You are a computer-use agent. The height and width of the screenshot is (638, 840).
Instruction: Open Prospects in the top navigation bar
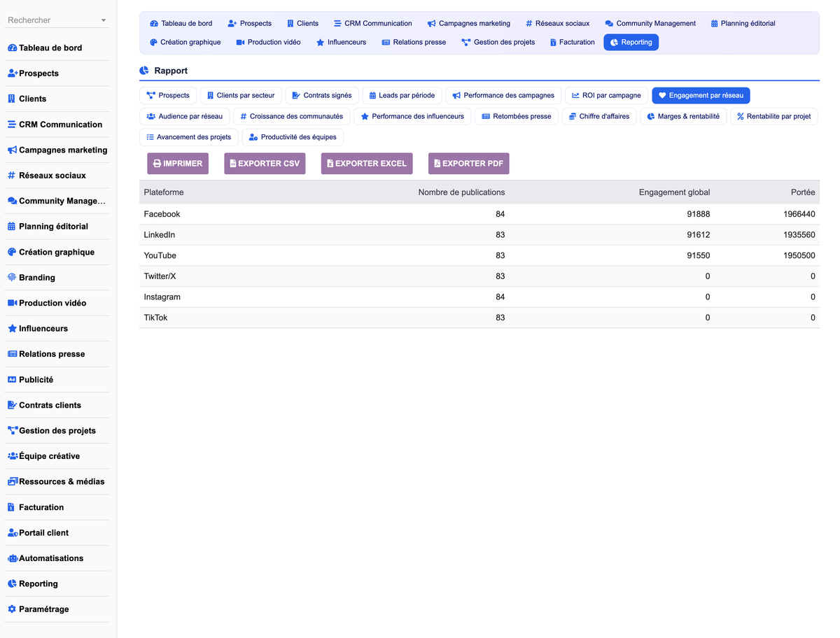(x=250, y=24)
